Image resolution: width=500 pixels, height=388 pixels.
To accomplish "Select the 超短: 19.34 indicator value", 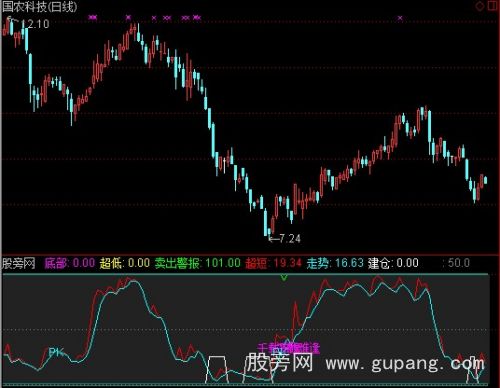I will pyautogui.click(x=273, y=263).
